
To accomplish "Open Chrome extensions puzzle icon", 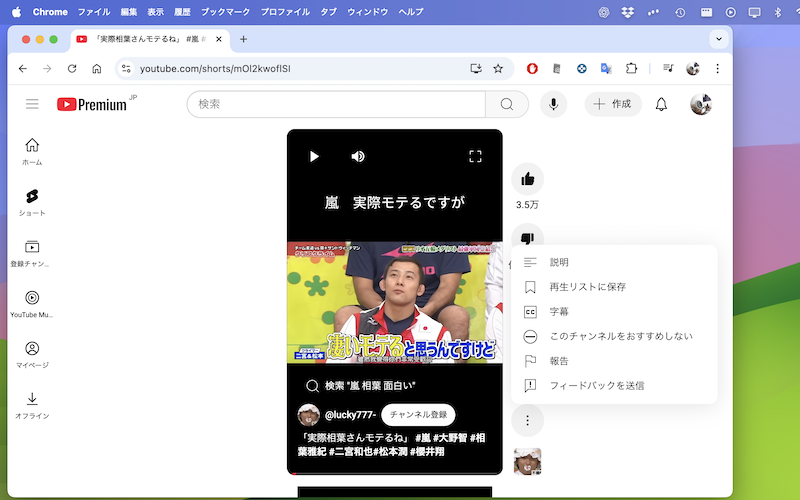I will pyautogui.click(x=632, y=68).
